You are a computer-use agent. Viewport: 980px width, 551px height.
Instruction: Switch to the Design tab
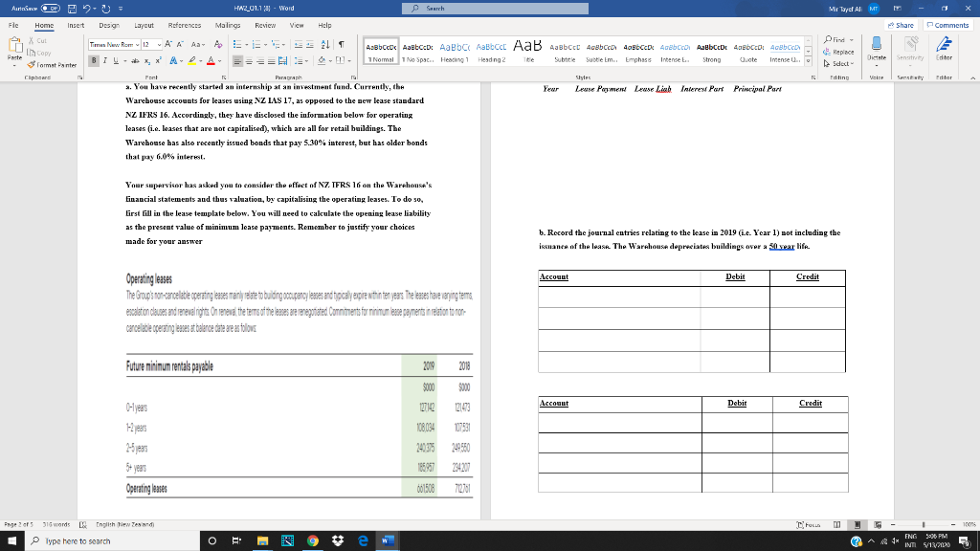109,25
